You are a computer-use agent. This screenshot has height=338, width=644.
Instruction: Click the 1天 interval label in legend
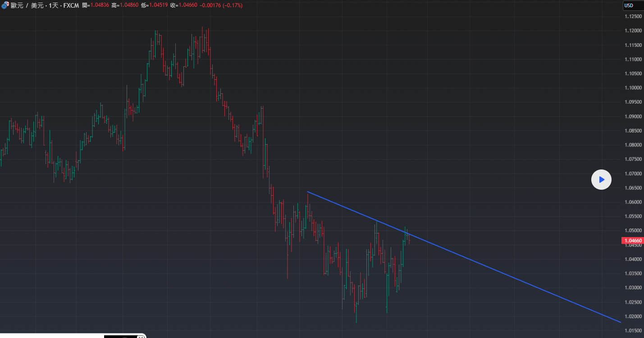point(53,5)
